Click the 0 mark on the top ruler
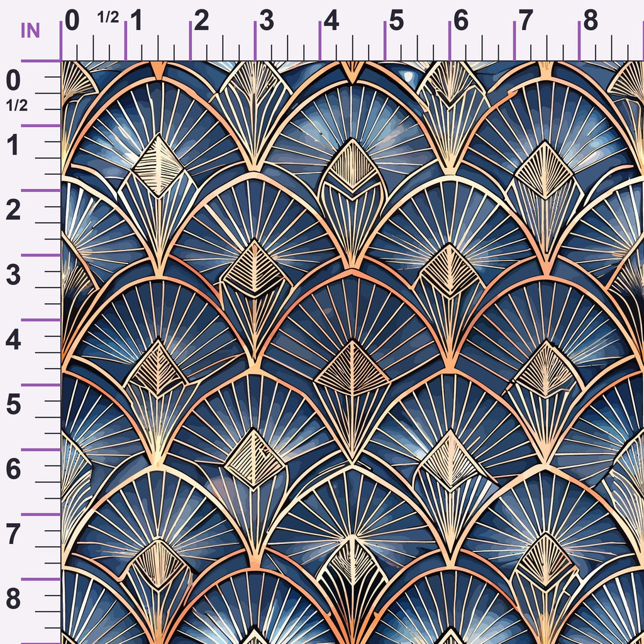This screenshot has height=644, width=644. [72, 20]
